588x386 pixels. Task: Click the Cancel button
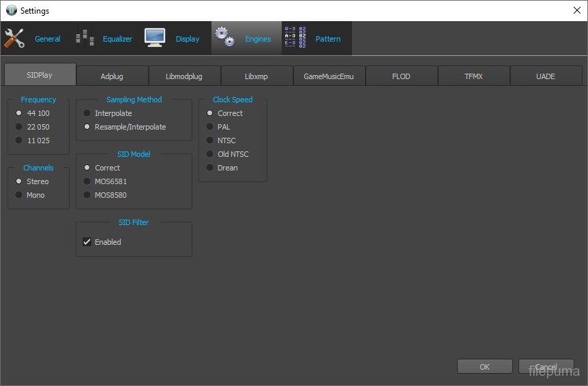pos(546,367)
